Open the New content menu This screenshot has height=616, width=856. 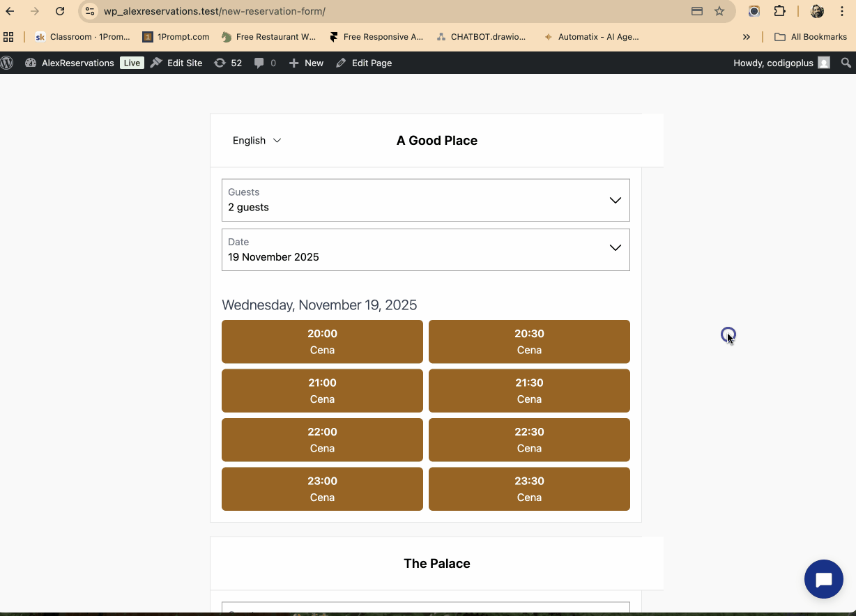point(306,63)
